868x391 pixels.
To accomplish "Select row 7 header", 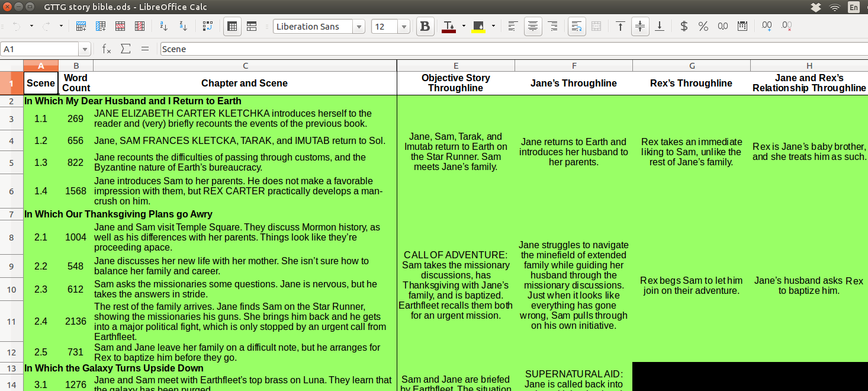I will tap(11, 214).
